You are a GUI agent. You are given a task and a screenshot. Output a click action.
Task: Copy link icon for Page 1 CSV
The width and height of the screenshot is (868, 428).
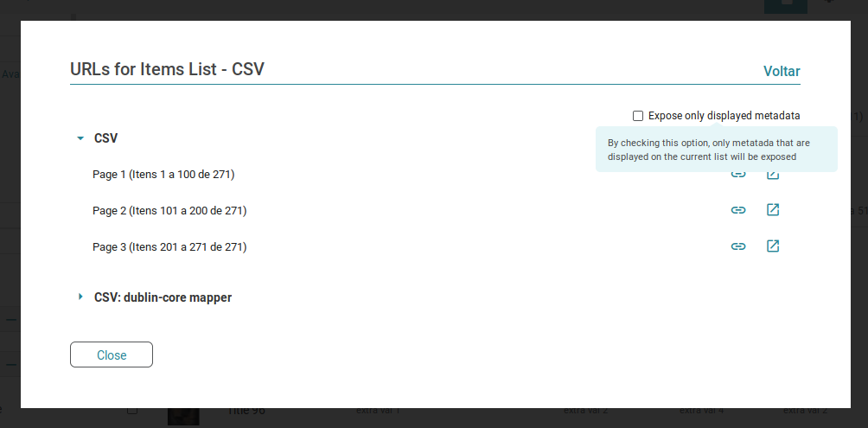[738, 175]
